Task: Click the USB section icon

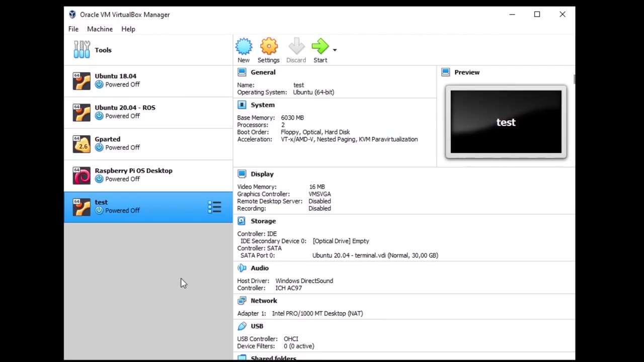Action: pyautogui.click(x=242, y=326)
